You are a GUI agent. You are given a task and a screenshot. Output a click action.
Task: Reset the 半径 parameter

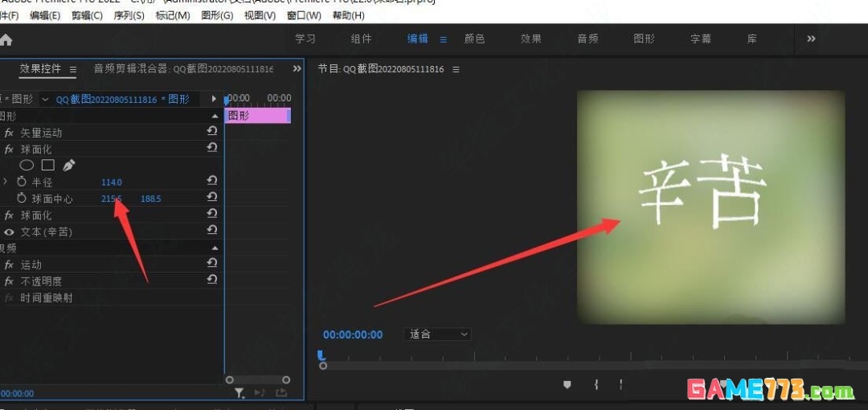211,181
